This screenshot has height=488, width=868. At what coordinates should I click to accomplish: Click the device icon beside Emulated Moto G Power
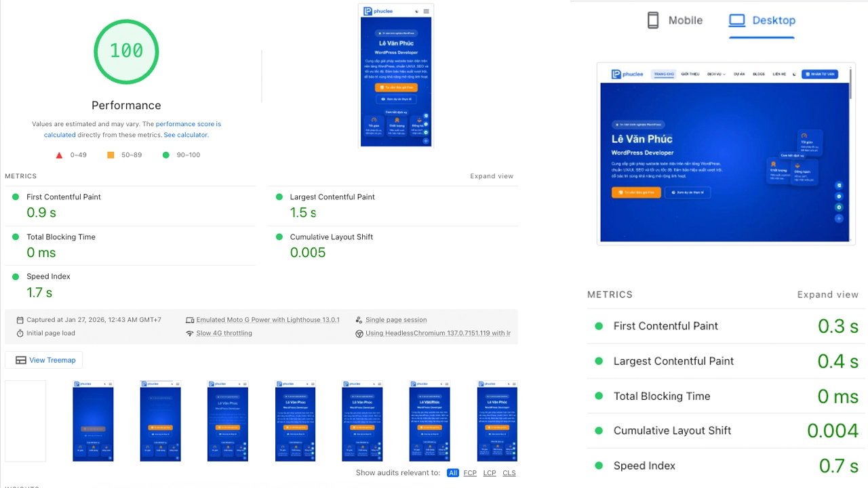point(191,319)
